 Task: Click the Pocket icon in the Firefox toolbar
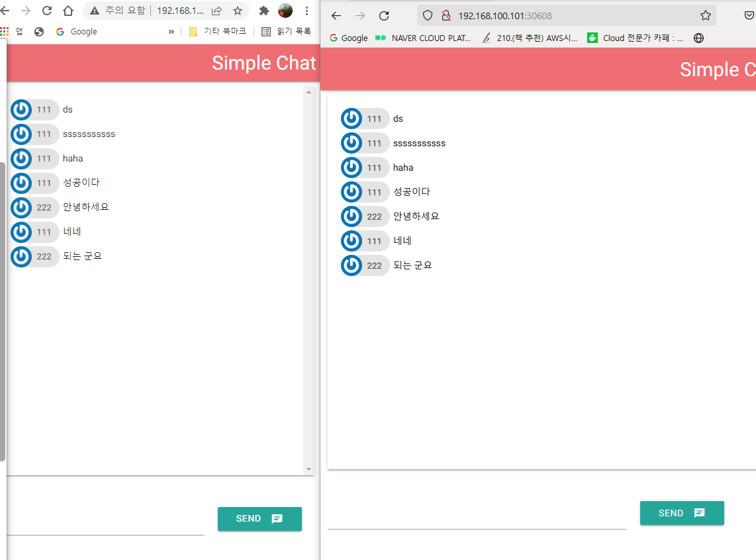click(749, 15)
